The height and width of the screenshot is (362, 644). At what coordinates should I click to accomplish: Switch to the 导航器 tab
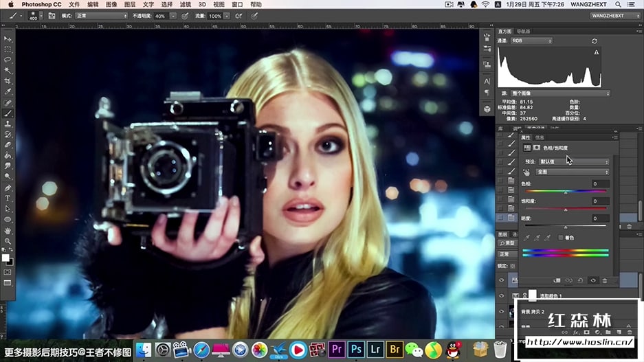point(523,31)
